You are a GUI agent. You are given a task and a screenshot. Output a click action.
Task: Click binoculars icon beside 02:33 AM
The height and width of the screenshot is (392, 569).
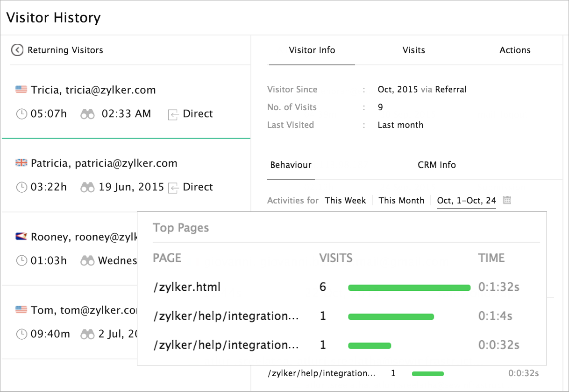(87, 114)
